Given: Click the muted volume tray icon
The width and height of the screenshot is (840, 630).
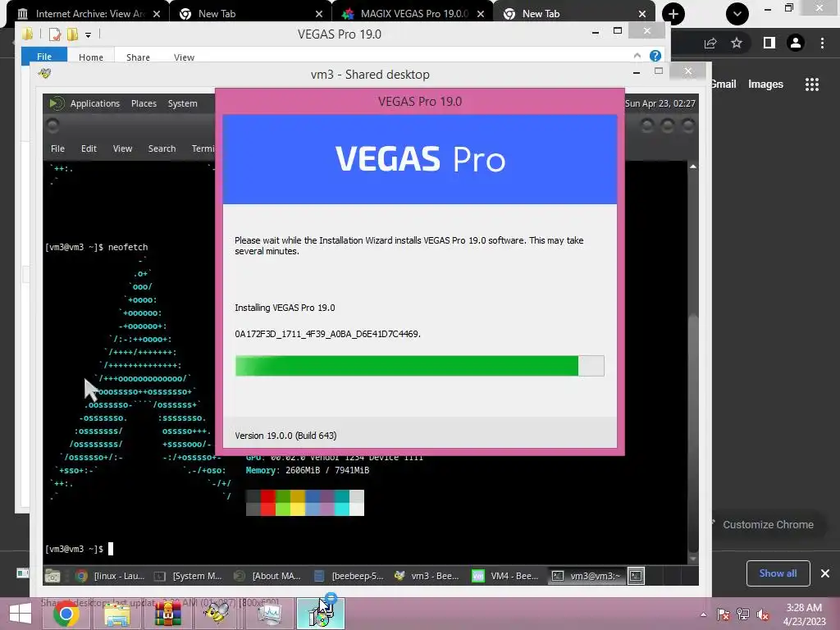Looking at the screenshot, I should pyautogui.click(x=763, y=614).
